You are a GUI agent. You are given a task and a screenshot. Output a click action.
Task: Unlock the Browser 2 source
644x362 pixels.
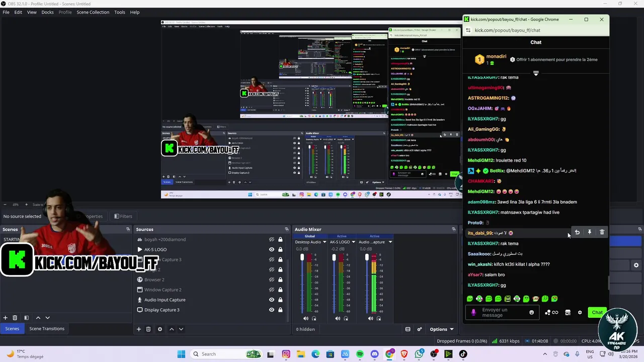[x=280, y=280]
